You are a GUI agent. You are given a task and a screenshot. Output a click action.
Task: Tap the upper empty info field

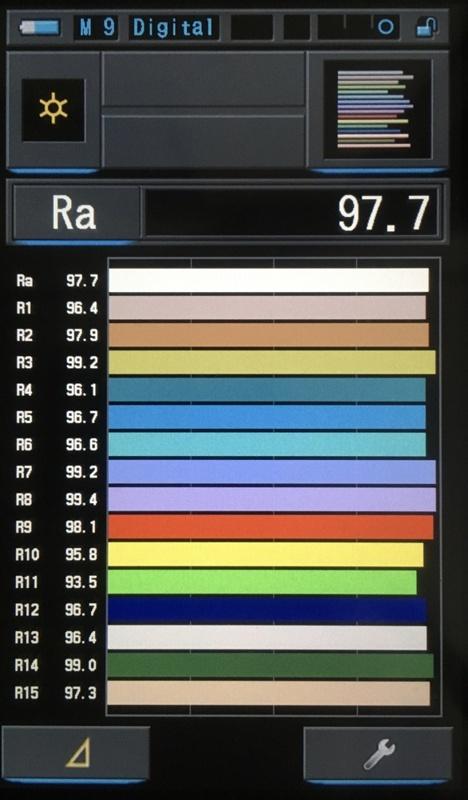[204, 80]
